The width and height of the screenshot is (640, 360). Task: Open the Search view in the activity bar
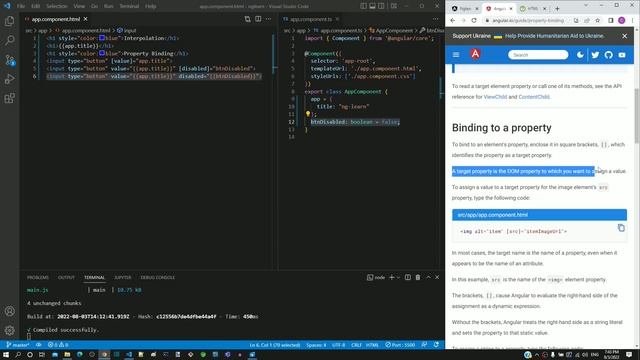click(9, 40)
